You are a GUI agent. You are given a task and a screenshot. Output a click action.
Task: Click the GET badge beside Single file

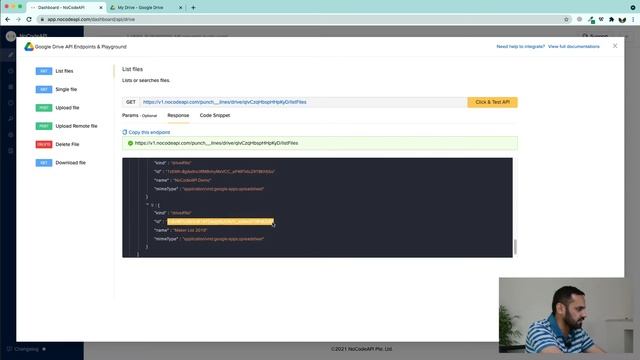click(x=44, y=89)
